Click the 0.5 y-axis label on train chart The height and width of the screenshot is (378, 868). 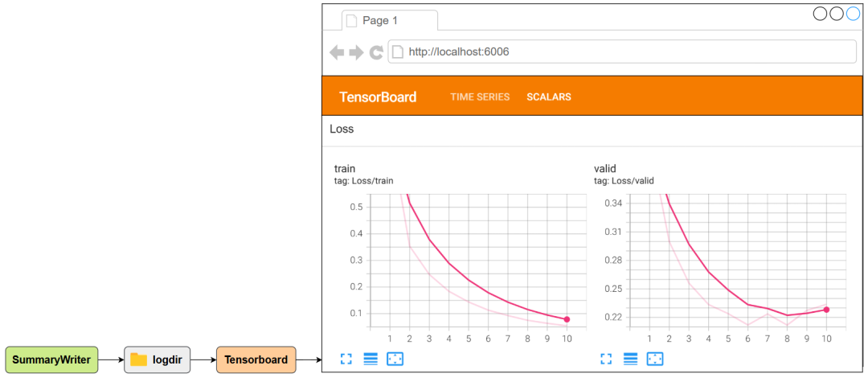point(357,207)
